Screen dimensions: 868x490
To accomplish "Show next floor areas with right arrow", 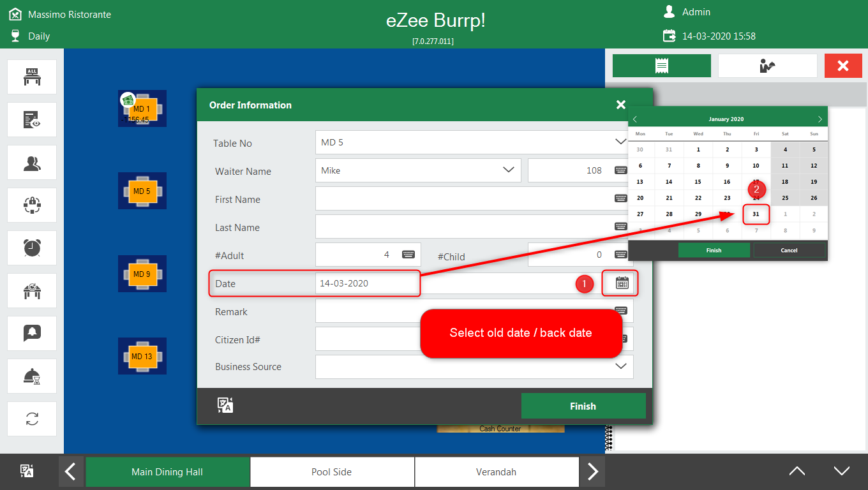I will (x=592, y=471).
